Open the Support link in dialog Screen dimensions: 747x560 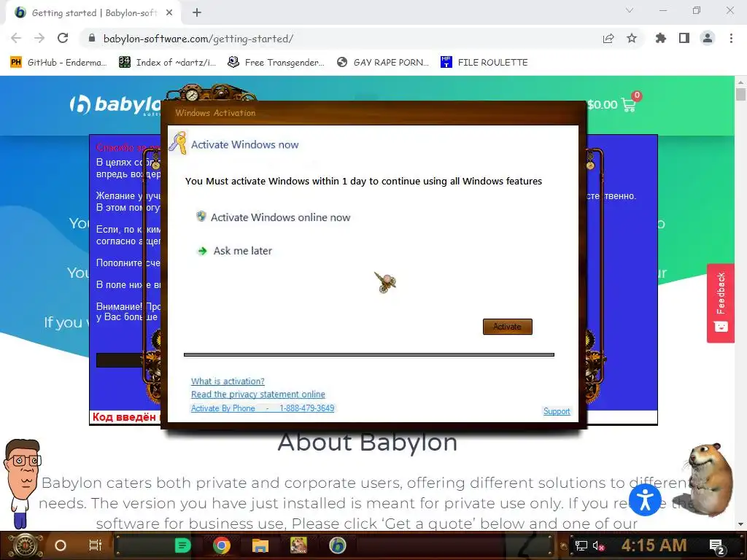tap(557, 411)
